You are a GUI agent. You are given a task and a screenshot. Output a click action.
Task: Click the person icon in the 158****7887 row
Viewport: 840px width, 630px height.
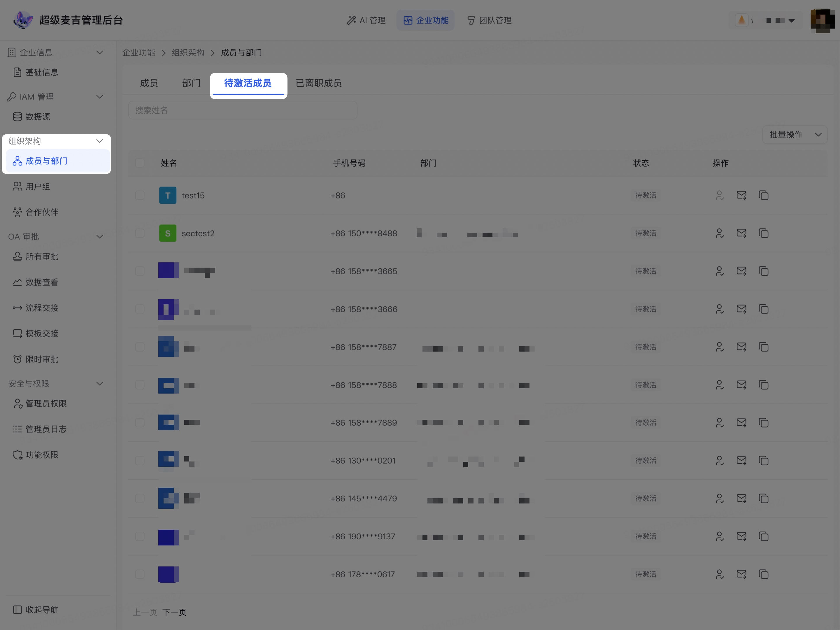click(x=720, y=347)
